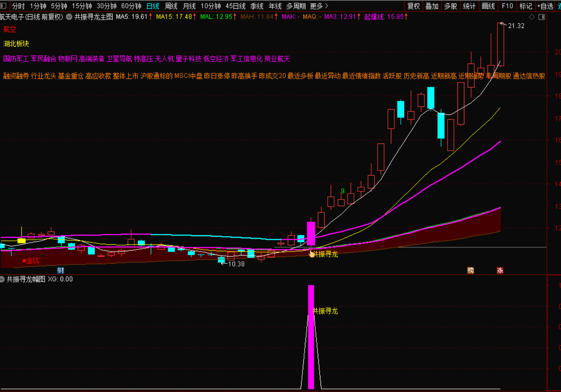Click the small square icon left of 分时
The width and height of the screenshot is (561, 392).
point(4,6)
